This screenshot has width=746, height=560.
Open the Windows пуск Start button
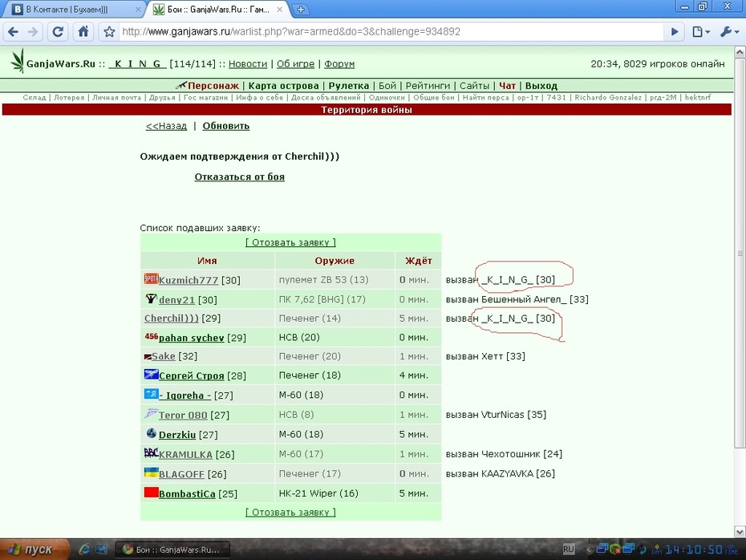[x=34, y=550]
